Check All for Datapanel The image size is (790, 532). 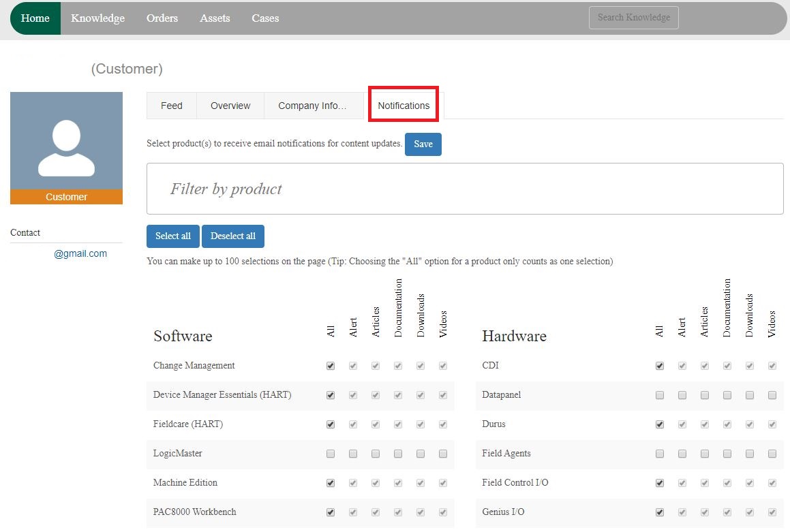(x=660, y=395)
